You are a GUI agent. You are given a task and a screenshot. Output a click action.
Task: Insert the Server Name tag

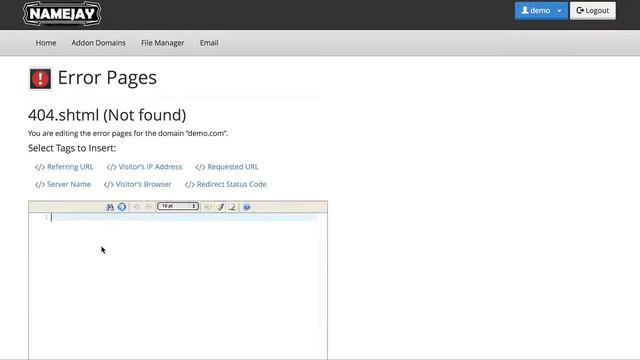pos(63,184)
